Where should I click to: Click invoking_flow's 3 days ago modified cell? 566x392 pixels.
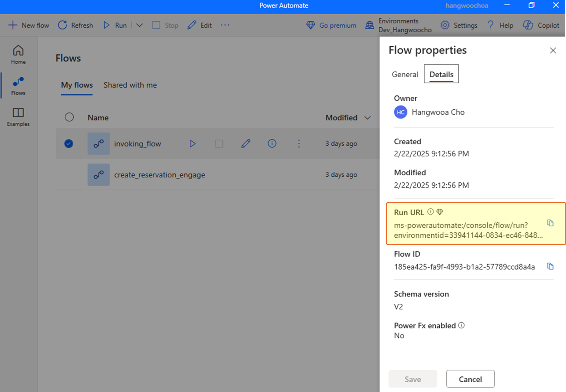[x=341, y=144]
